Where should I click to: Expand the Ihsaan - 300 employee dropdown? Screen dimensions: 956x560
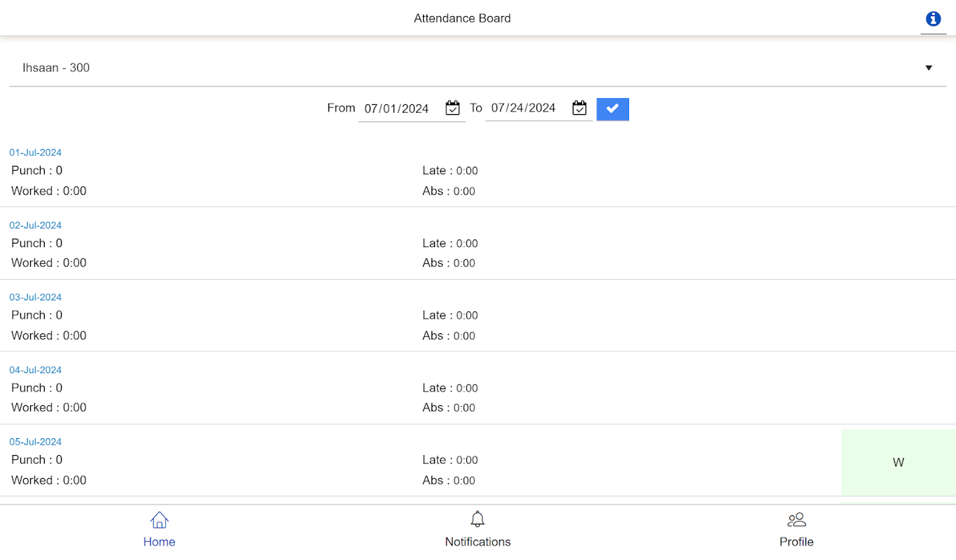[x=462, y=68]
